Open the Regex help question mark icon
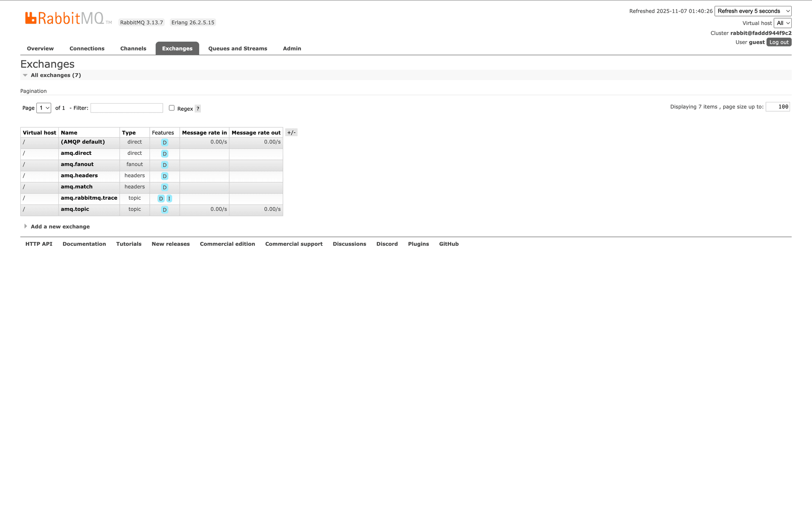 [198, 109]
